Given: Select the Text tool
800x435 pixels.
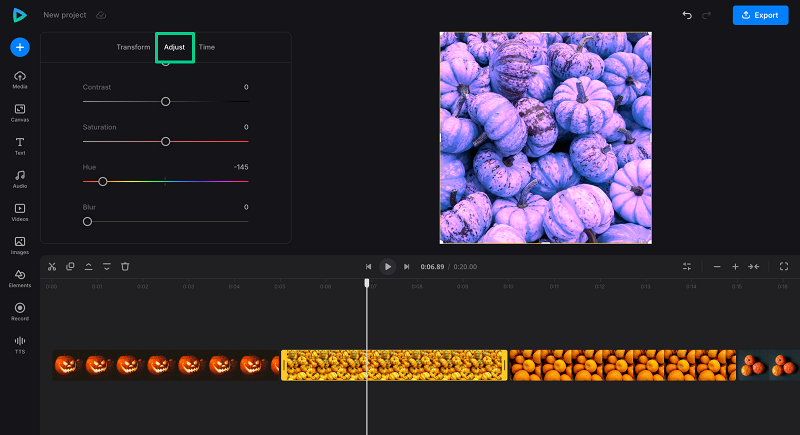Looking at the screenshot, I should (x=20, y=144).
